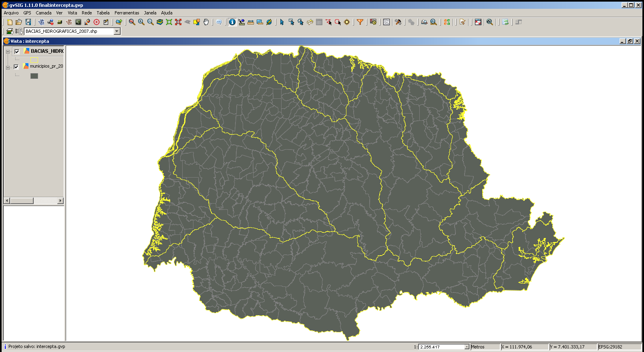Collapse the BACIAS_HIDRO layer tree node
Viewport: 644px width, 352px height.
click(8, 52)
